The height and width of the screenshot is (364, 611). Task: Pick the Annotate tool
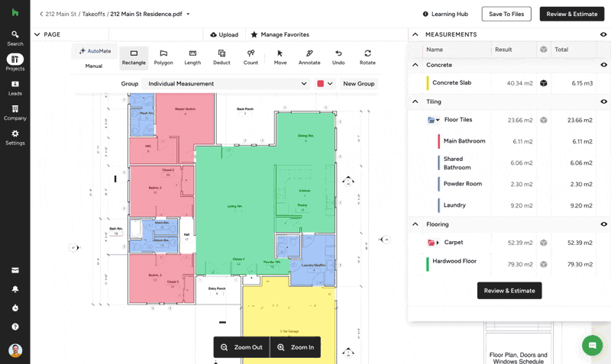pos(309,57)
